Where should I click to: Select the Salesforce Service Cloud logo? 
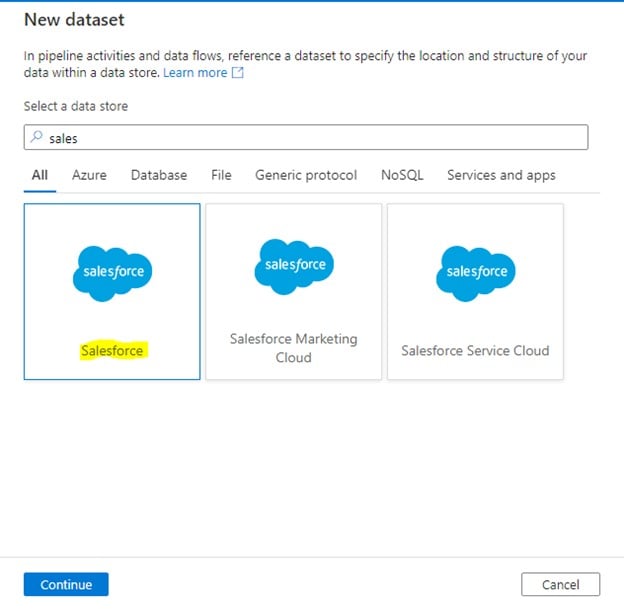pos(476,273)
